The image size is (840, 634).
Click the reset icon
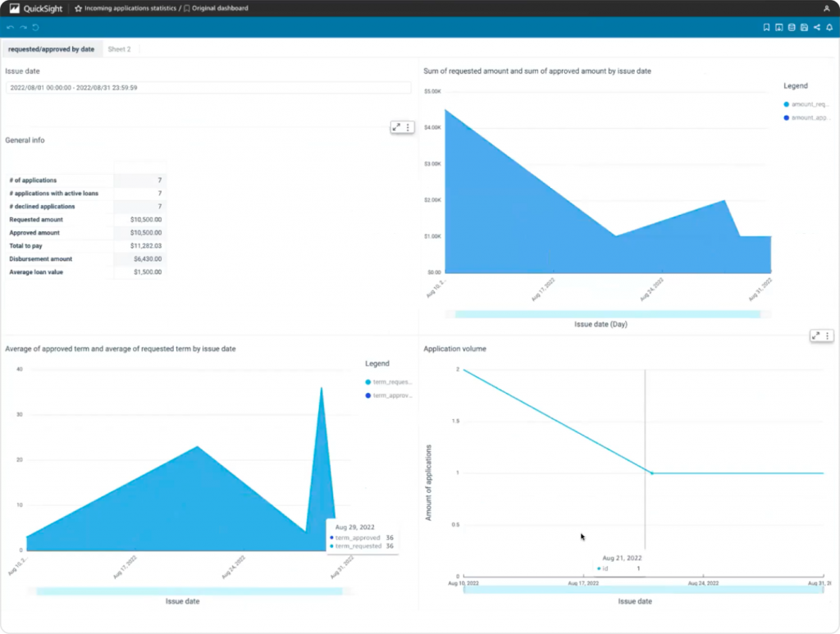[x=36, y=27]
